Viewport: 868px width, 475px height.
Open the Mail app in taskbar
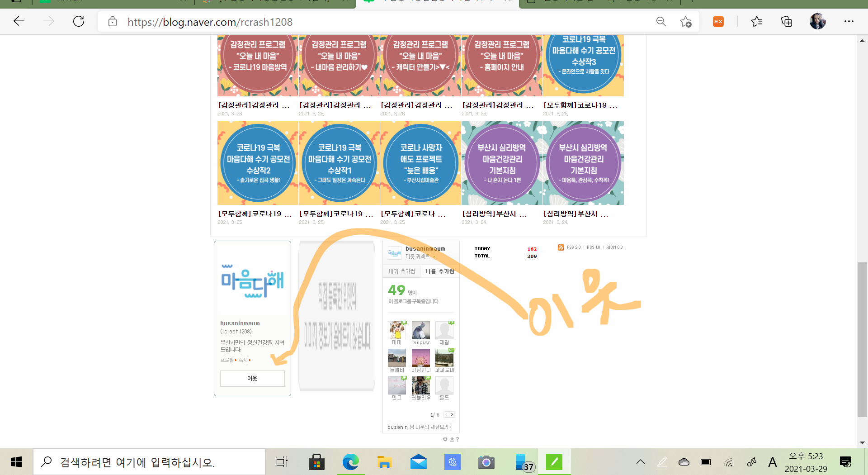point(418,462)
